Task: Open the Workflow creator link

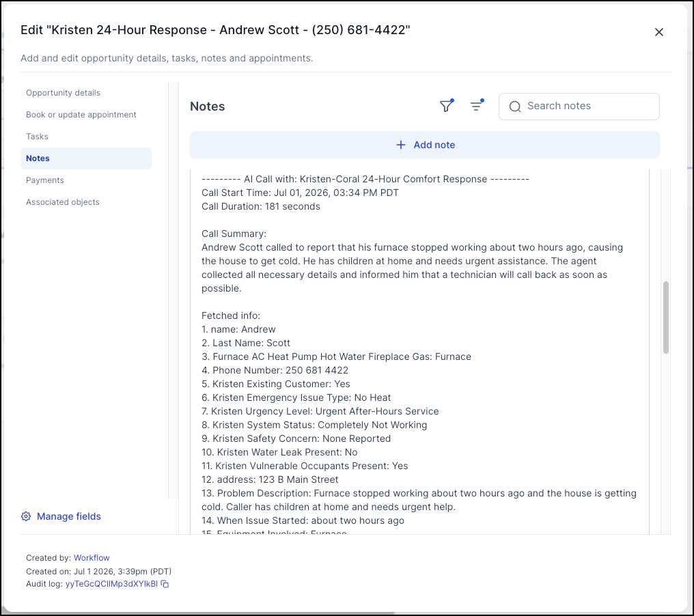Action: 92,557
